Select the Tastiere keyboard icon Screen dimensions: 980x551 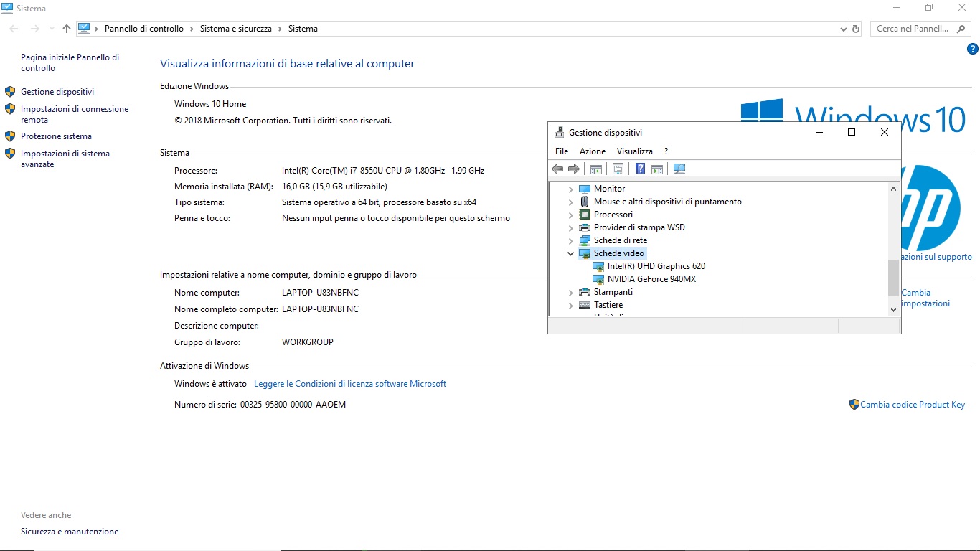(585, 305)
